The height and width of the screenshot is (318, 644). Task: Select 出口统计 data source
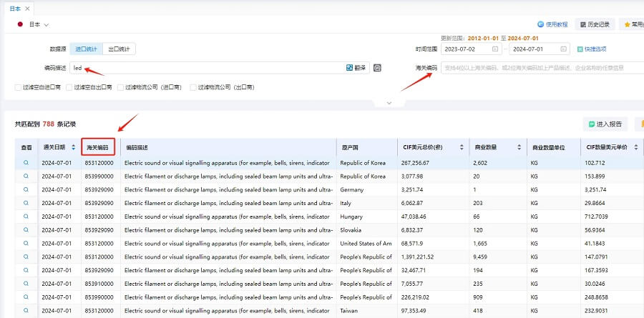coord(119,49)
